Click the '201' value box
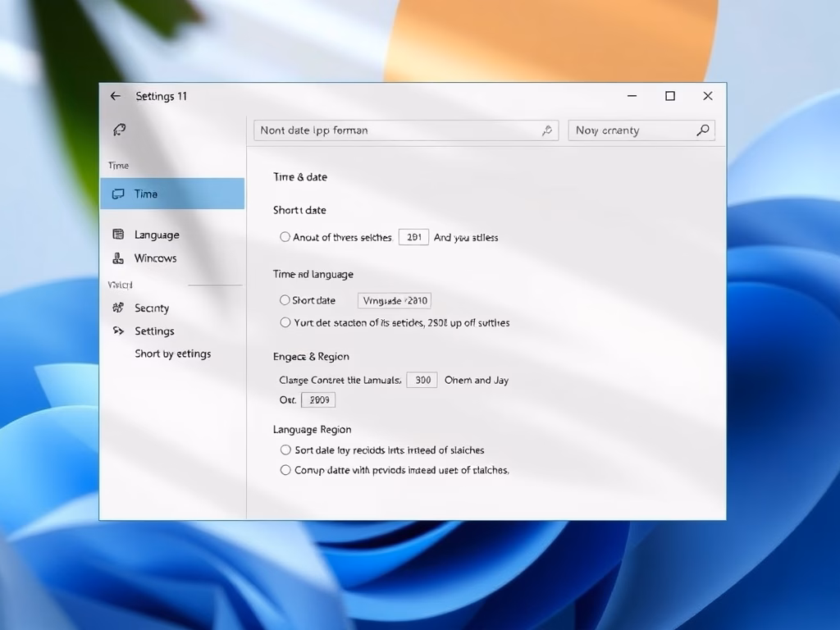The height and width of the screenshot is (630, 840). [x=413, y=237]
